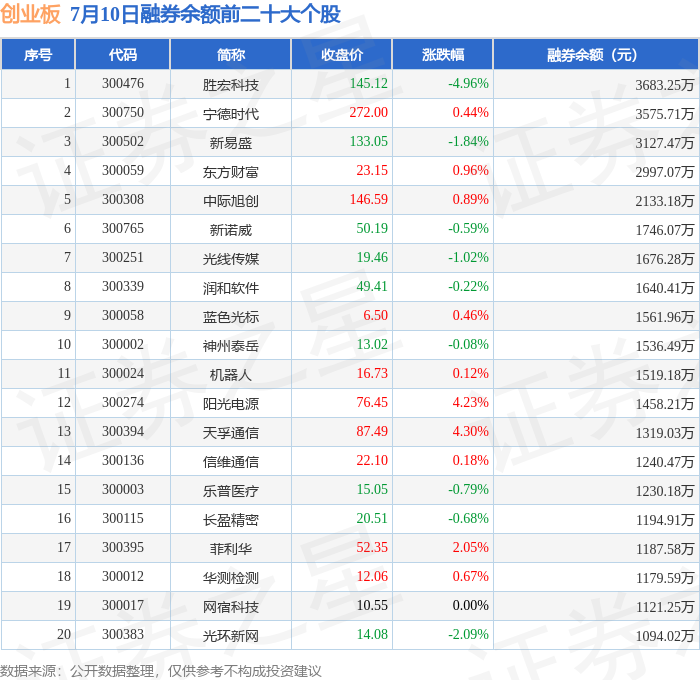Select stock code 300383
Screen dimensions: 700x680
(123, 635)
